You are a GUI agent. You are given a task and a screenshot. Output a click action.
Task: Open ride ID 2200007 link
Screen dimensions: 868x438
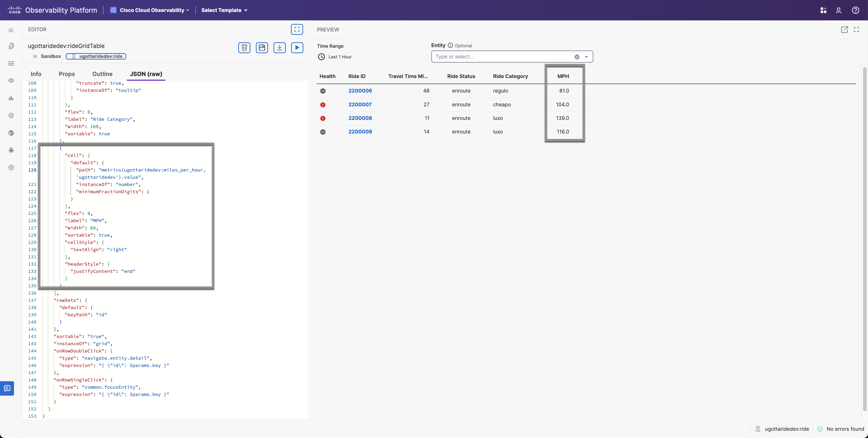(360, 105)
